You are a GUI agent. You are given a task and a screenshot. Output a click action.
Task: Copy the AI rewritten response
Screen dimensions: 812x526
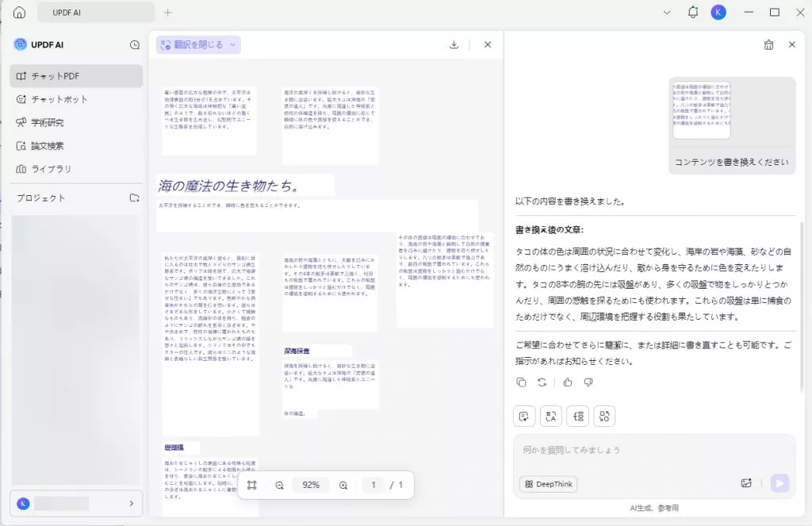pos(520,382)
